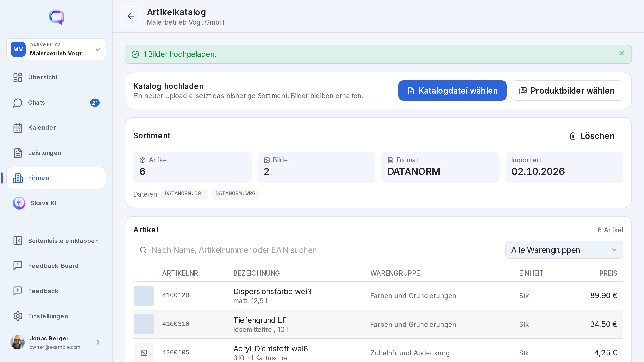Screen dimensions: 644x362
Task: Click the green success check icon
Action: [x=135, y=54]
